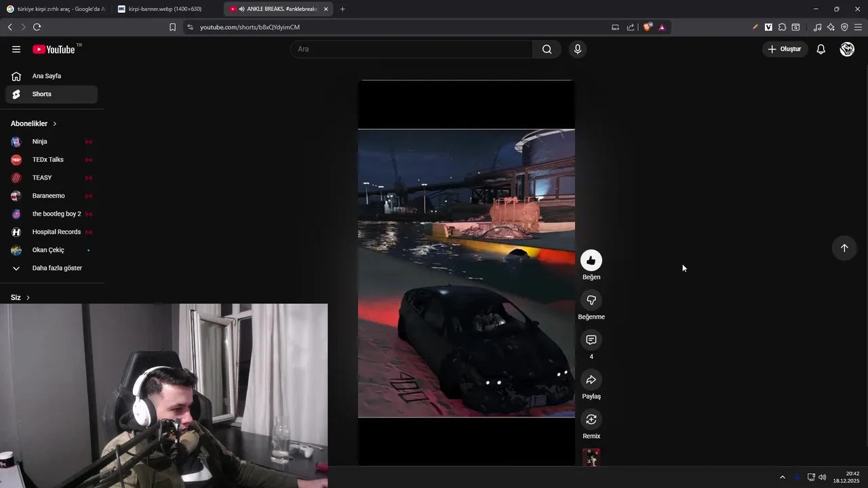Click the share page icon in address bar
The height and width of the screenshot is (488, 868).
pyautogui.click(x=631, y=27)
